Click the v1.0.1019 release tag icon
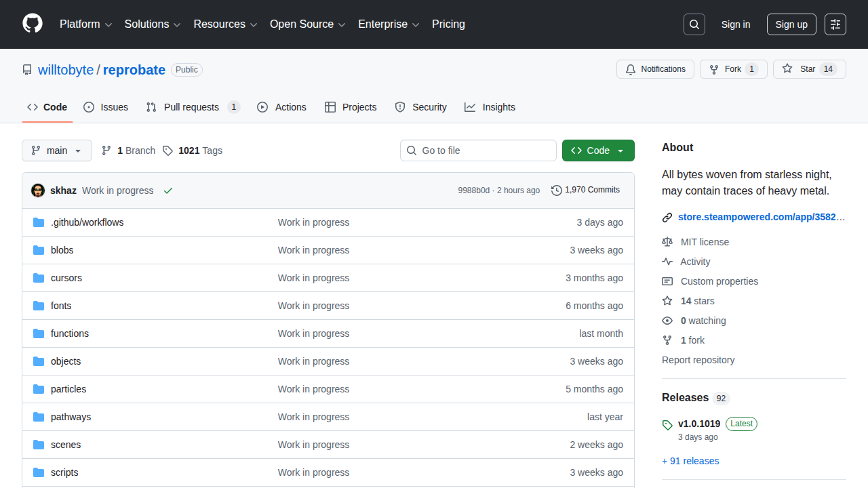The image size is (868, 488). coord(667,425)
